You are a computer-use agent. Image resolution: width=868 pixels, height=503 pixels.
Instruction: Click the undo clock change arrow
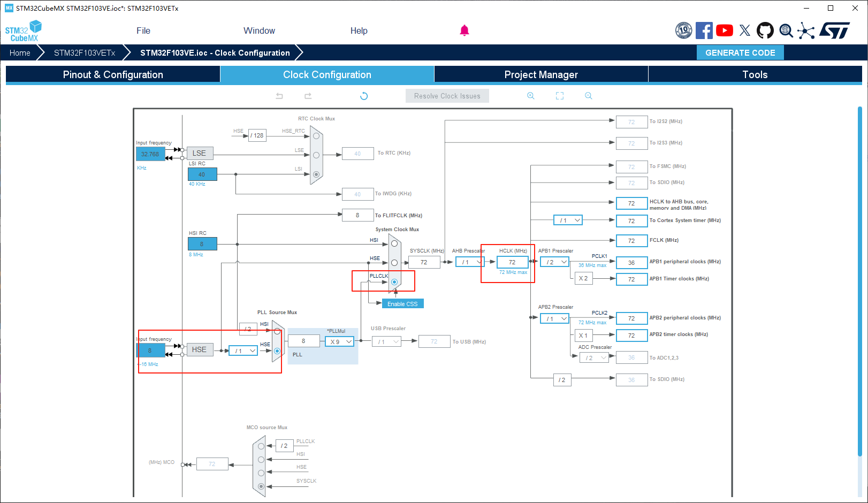279,96
